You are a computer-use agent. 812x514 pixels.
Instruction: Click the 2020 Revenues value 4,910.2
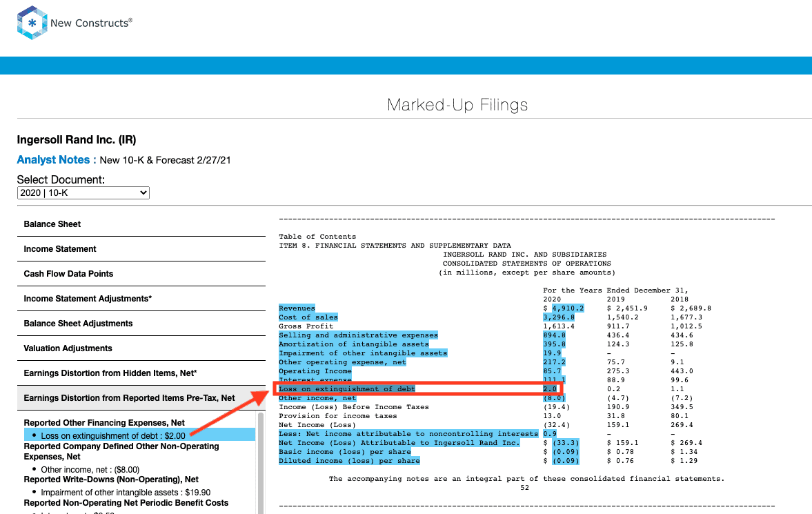[x=568, y=308]
